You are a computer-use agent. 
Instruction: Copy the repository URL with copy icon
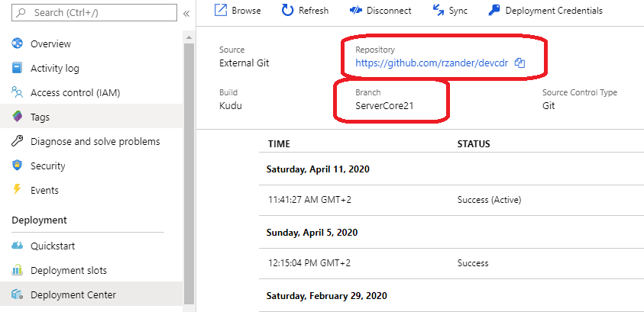coord(520,63)
